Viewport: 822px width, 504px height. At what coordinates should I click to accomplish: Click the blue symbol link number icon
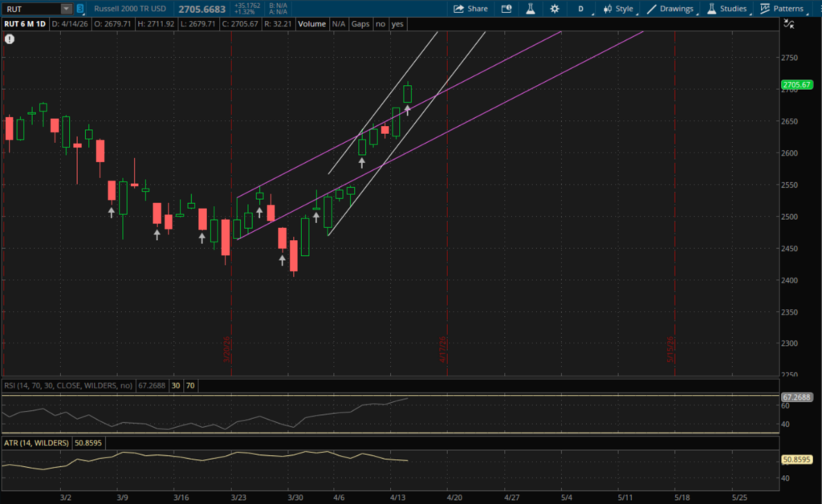pos(79,9)
